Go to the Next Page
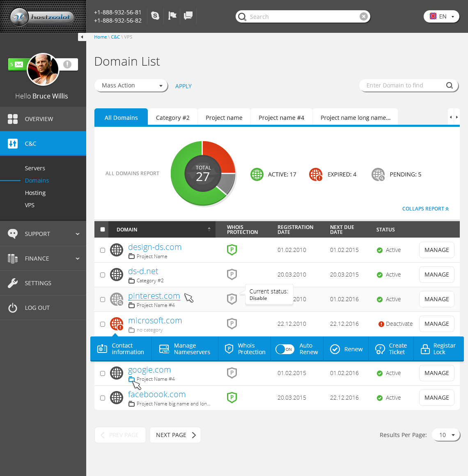This screenshot has height=476, width=468. click(x=175, y=435)
